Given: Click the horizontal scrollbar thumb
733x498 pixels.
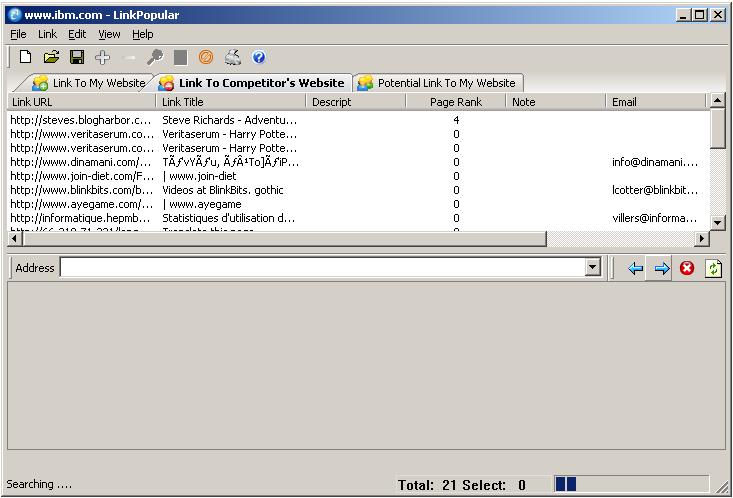Looking at the screenshot, I should coord(284,238).
